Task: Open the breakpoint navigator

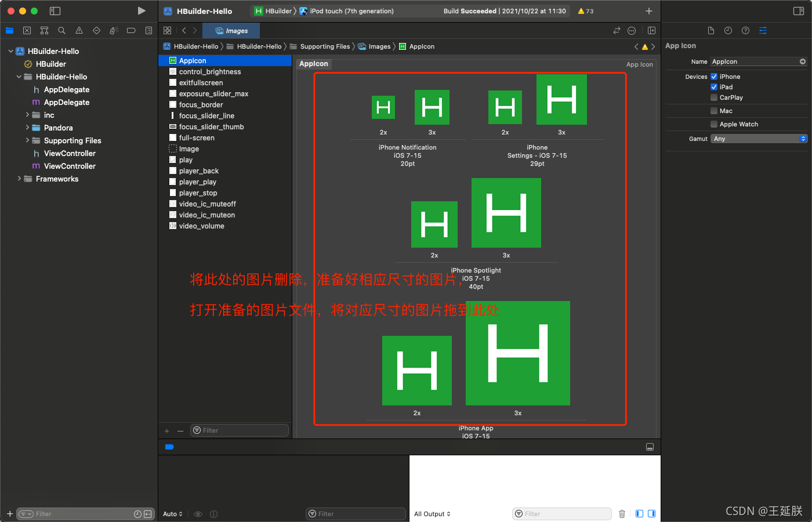Action: click(131, 31)
